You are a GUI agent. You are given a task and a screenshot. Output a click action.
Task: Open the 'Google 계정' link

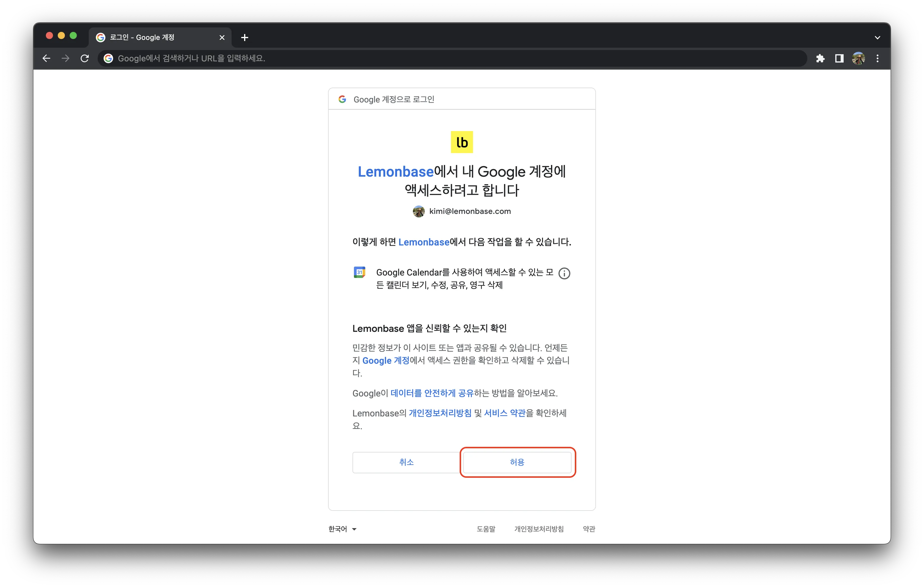(385, 361)
